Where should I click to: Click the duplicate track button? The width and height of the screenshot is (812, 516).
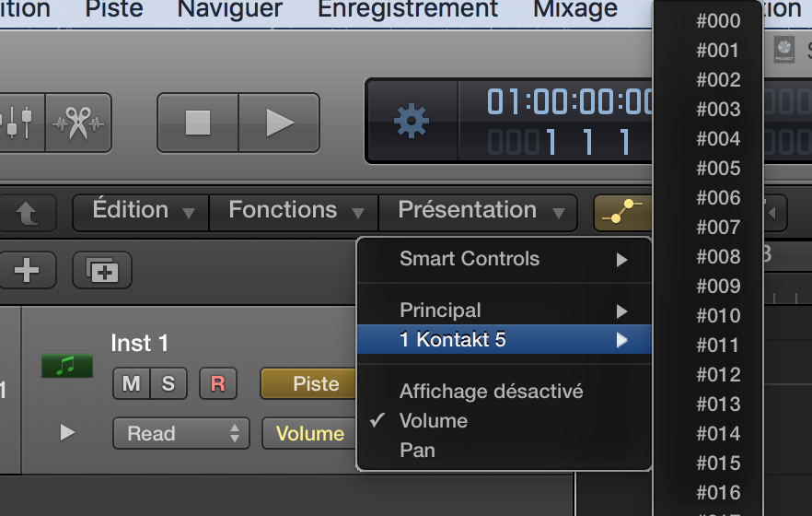tap(102, 270)
